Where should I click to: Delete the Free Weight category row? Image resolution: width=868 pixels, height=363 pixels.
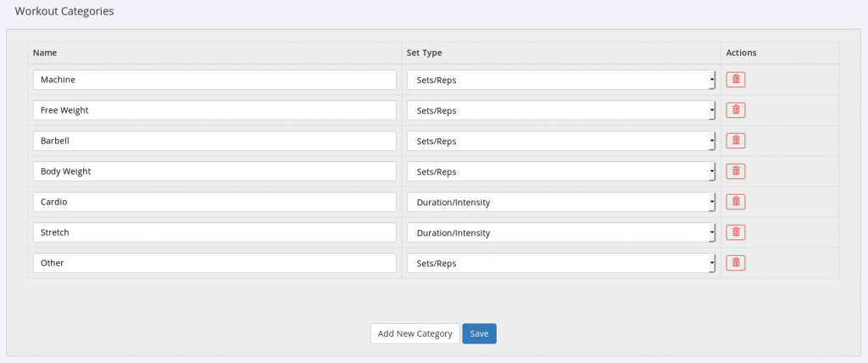(x=736, y=109)
